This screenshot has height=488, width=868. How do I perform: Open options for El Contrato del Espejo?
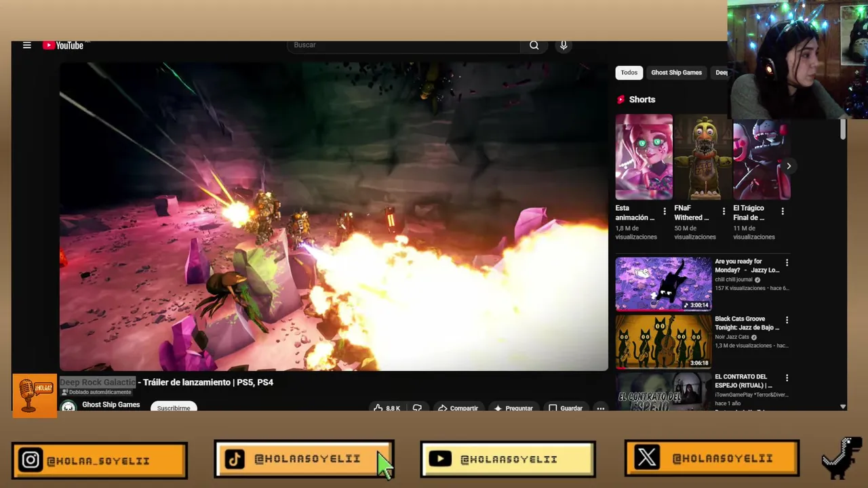point(787,378)
